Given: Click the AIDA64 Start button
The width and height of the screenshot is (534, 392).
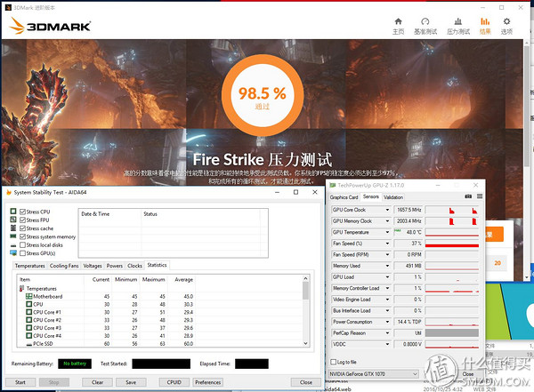Looking at the screenshot, I should [x=20, y=382].
